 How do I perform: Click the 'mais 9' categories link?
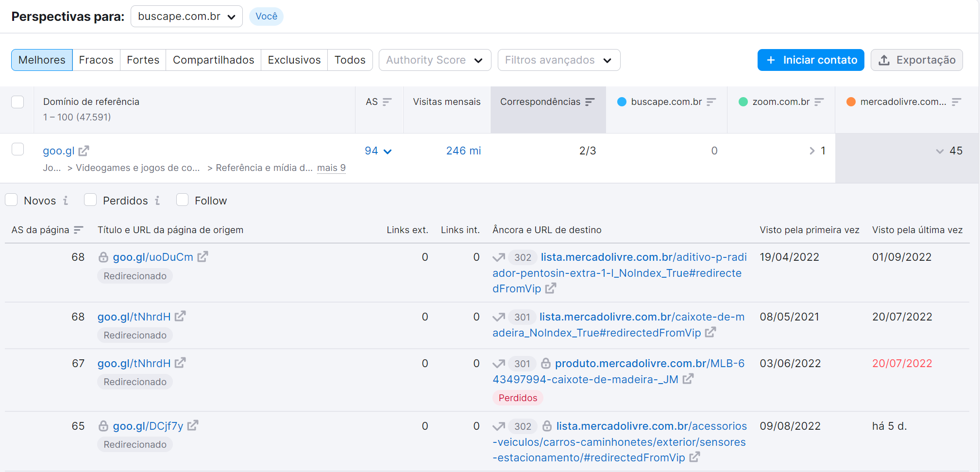point(331,168)
